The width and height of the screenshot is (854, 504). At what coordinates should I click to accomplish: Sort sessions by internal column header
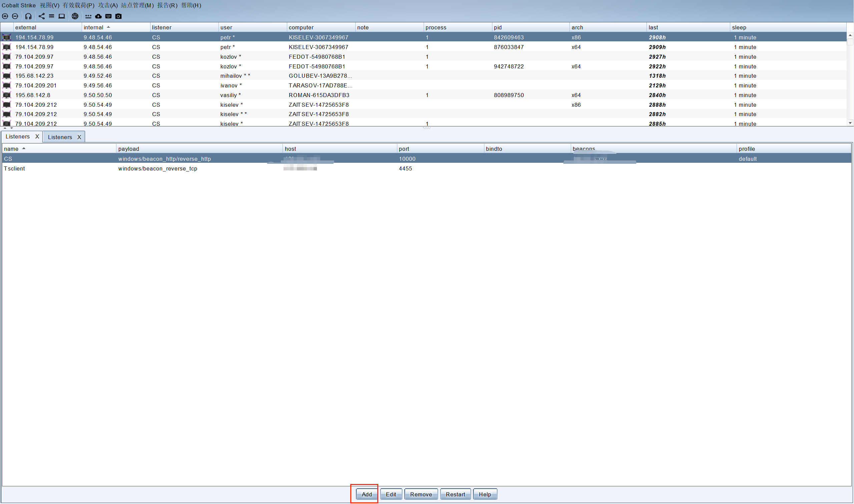click(x=116, y=27)
